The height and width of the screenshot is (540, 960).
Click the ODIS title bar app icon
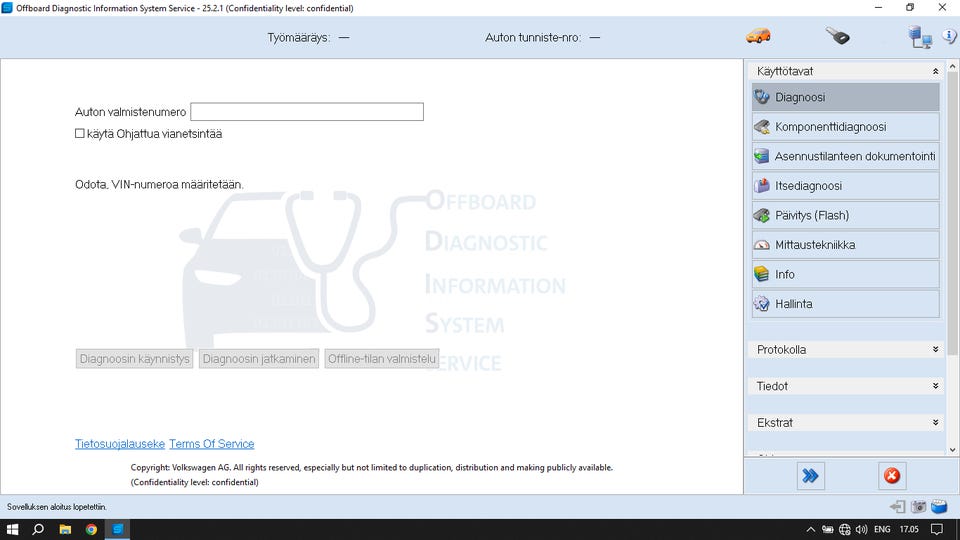tap(7, 8)
